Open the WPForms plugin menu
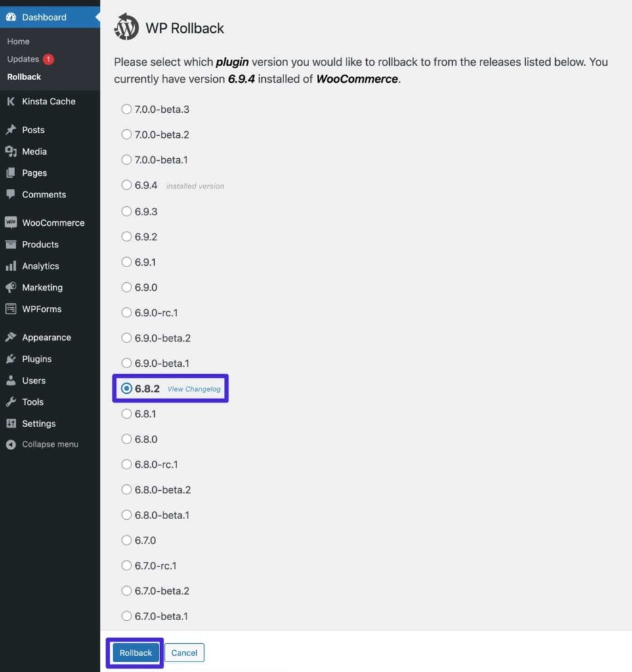This screenshot has height=672, width=632. pos(41,309)
